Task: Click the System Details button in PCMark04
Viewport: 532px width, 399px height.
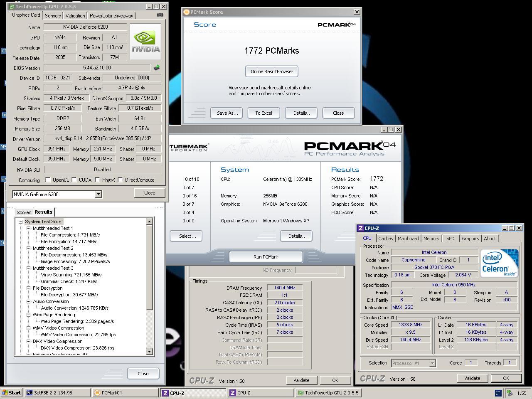Action: pos(297,236)
